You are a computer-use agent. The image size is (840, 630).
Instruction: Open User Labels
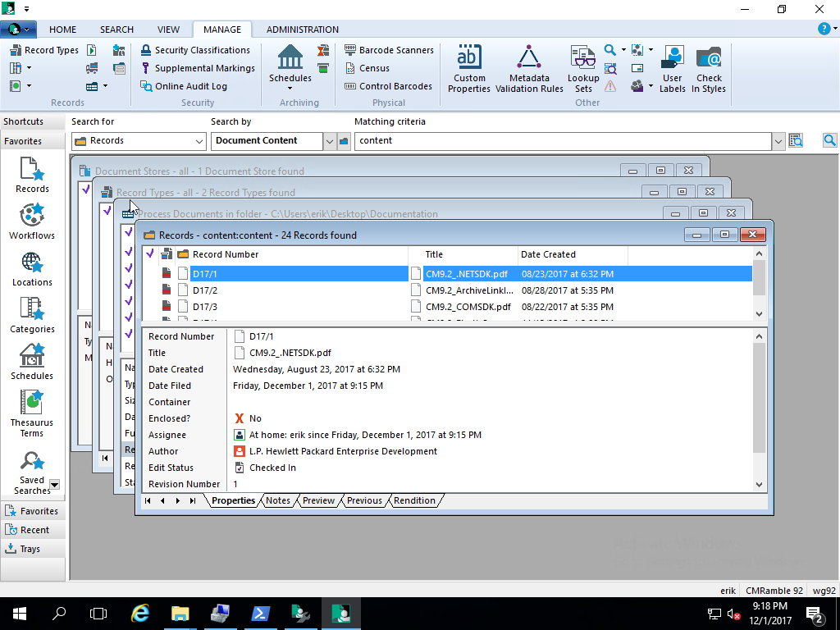click(x=673, y=69)
